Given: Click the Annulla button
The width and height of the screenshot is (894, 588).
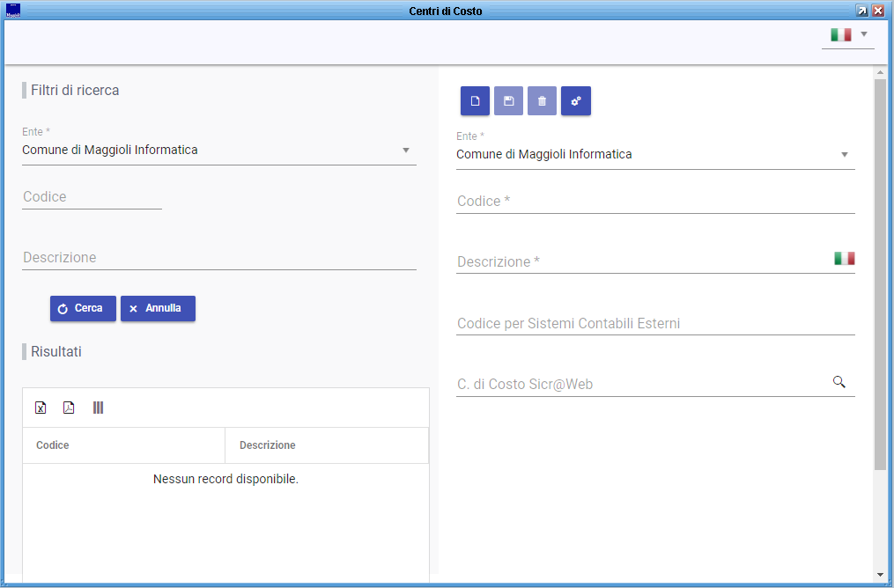Looking at the screenshot, I should coord(158,308).
